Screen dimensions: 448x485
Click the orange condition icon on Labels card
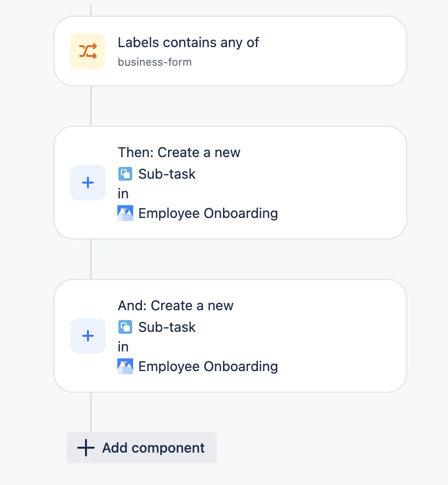click(x=88, y=51)
